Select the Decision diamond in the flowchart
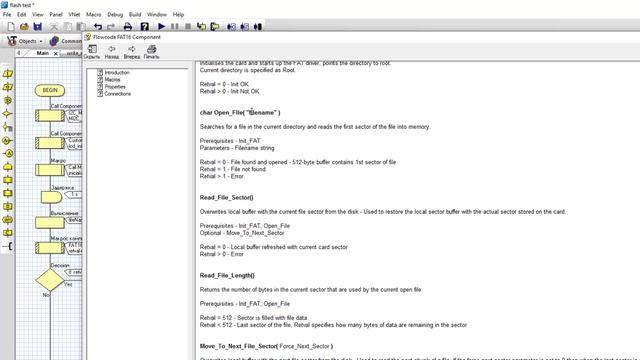 [49, 280]
